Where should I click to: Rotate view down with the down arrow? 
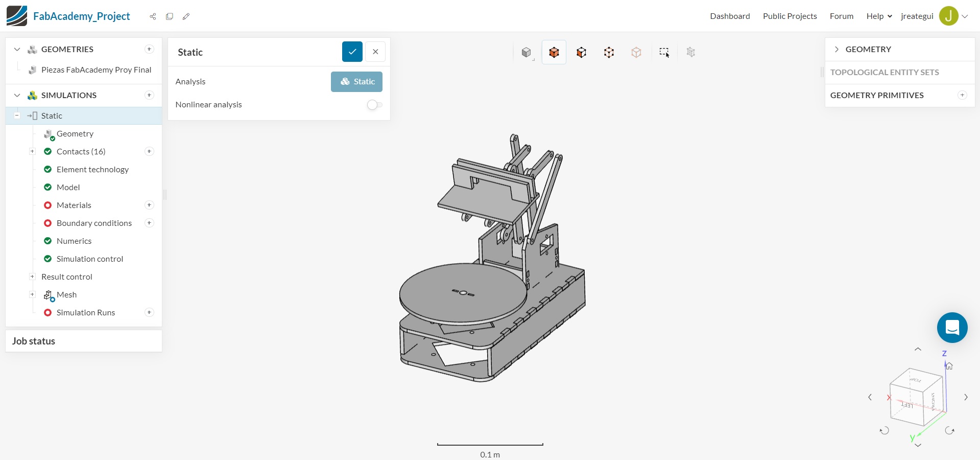click(x=918, y=445)
